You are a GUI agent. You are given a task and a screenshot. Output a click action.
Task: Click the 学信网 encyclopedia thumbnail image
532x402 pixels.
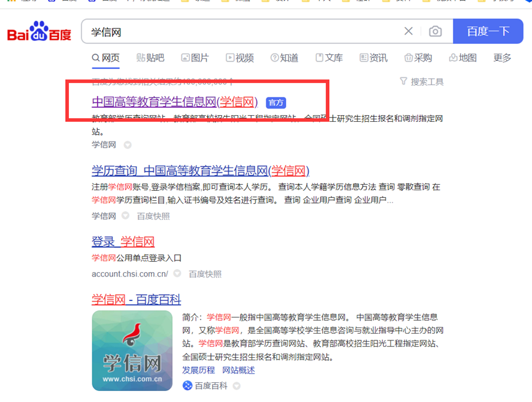(132, 350)
